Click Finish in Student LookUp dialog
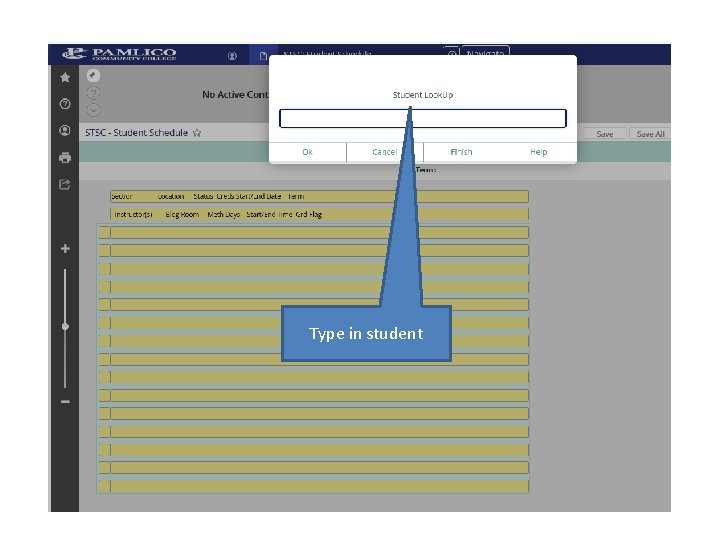Screen dimensions: 720x540 [x=461, y=152]
